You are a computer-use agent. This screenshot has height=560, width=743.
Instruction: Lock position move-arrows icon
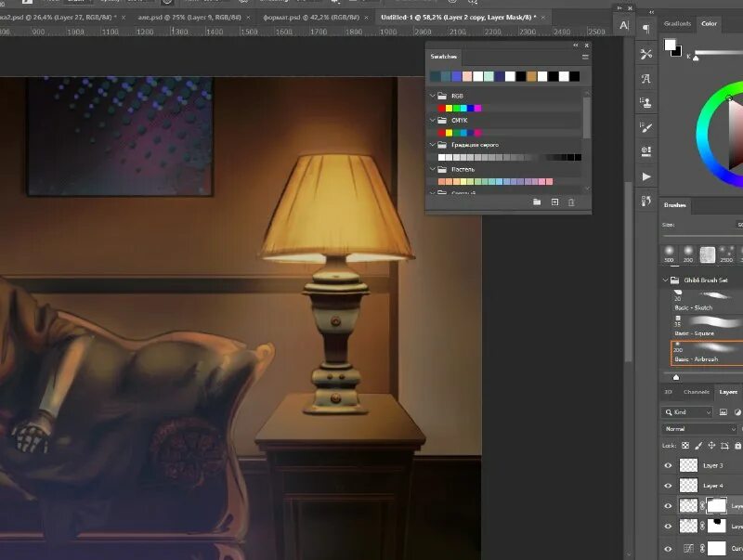pyautogui.click(x=711, y=446)
